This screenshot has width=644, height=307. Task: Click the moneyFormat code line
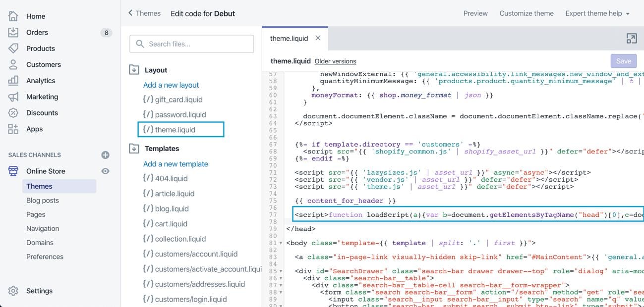[x=403, y=95]
